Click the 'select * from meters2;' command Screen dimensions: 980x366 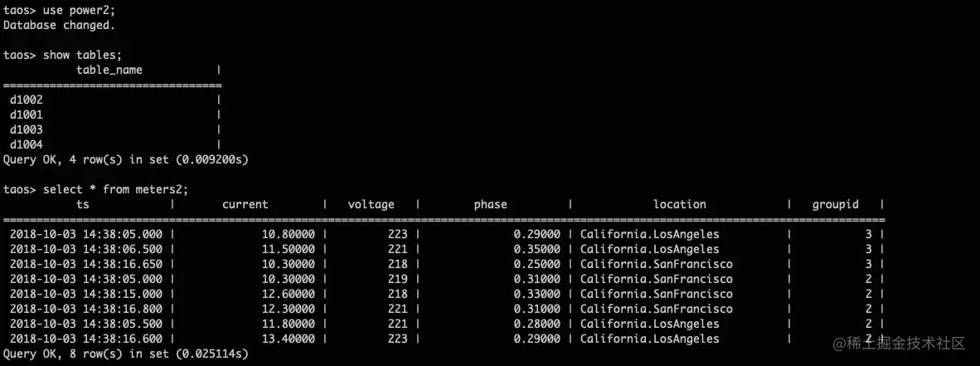115,189
